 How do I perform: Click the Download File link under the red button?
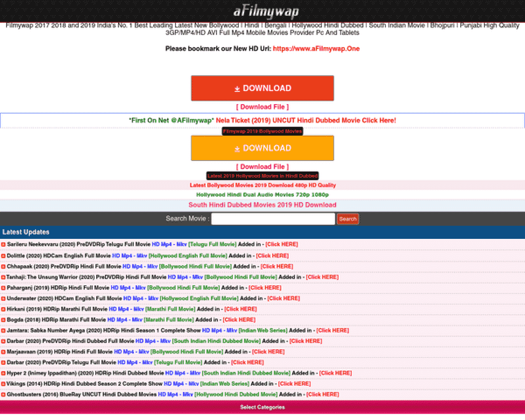[262, 107]
